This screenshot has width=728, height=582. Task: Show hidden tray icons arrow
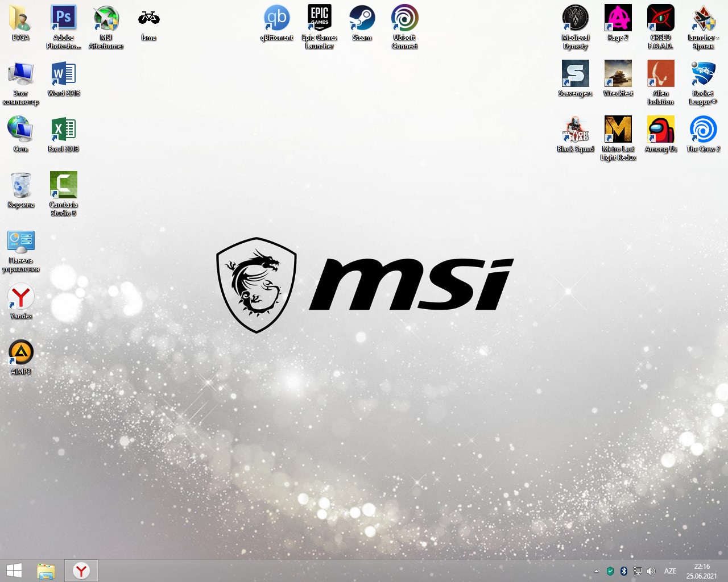(596, 571)
